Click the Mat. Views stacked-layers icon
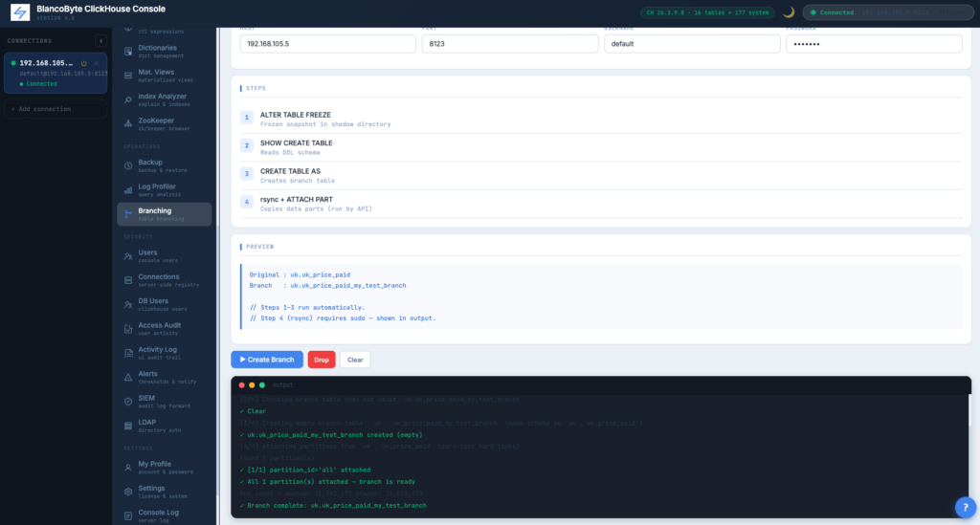 pos(128,76)
